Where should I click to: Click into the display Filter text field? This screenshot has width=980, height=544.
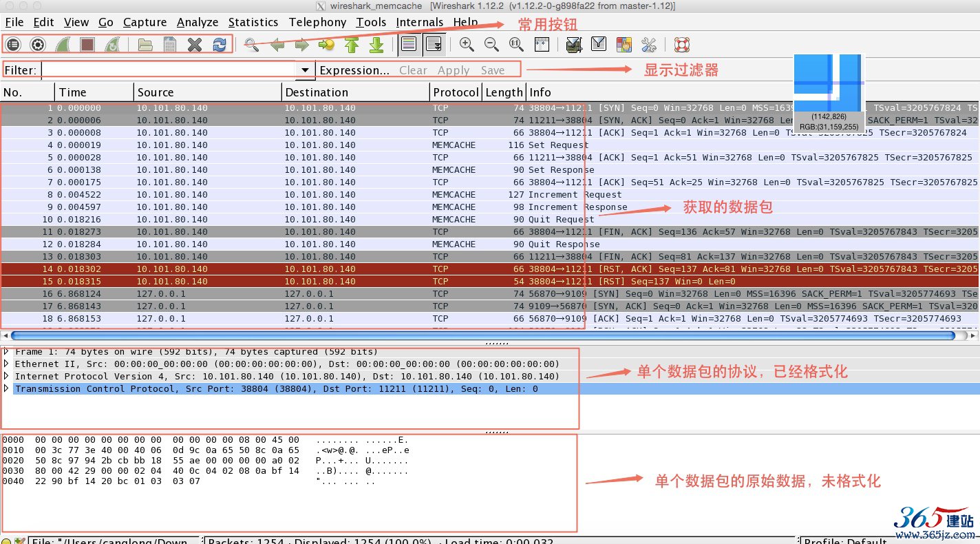pyautogui.click(x=169, y=70)
